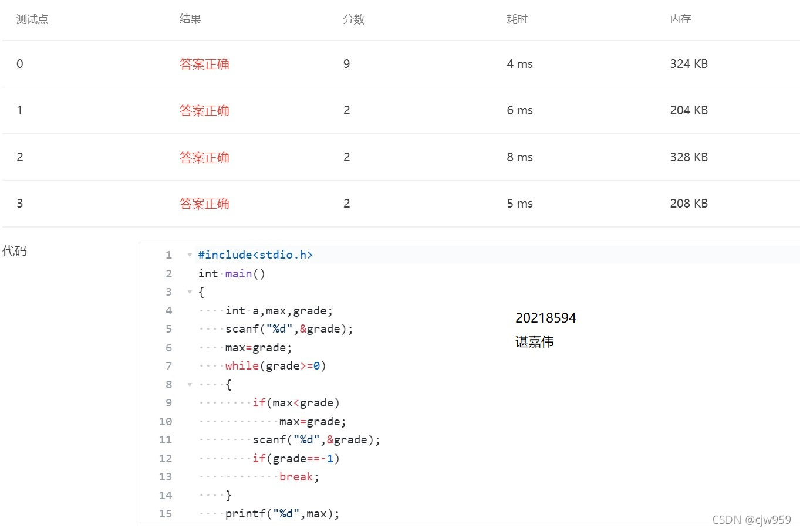Click the max=grade; line at line 6

tap(258, 348)
